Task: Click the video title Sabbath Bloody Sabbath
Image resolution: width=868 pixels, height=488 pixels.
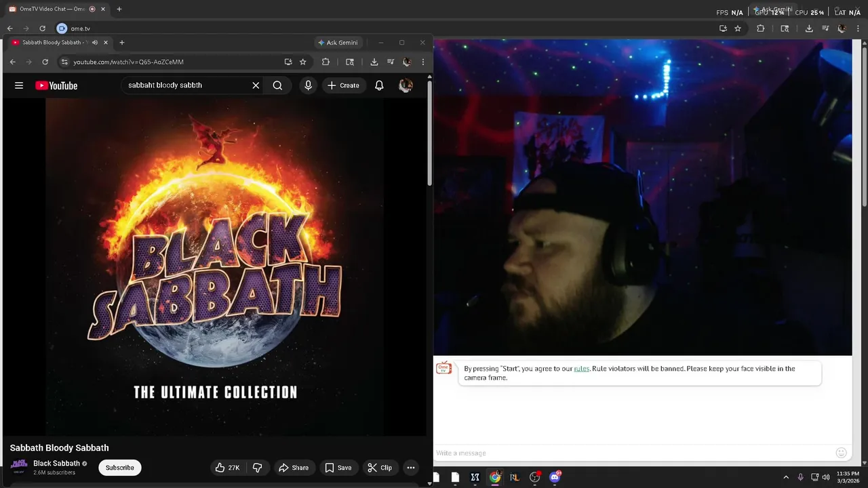Action: click(x=59, y=448)
